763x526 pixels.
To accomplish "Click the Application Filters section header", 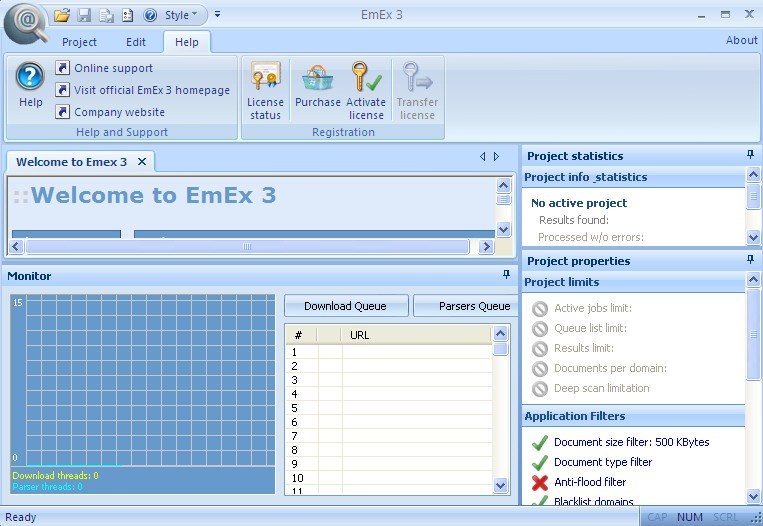I will 633,417.
